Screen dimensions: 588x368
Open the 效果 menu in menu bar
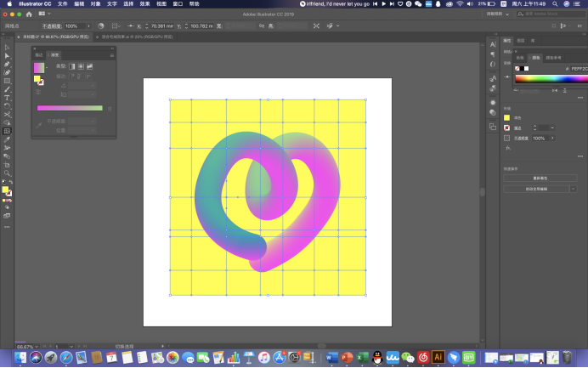[145, 3]
